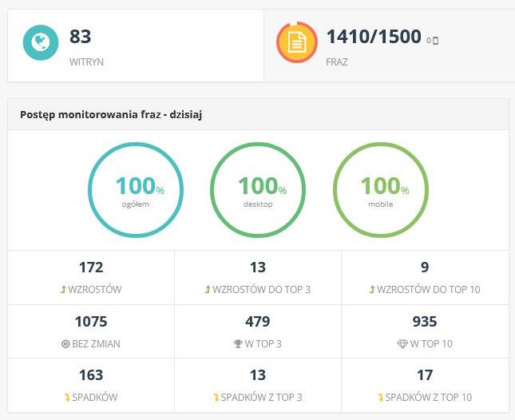Image resolution: width=515 pixels, height=420 pixels.
Task: Click the 100% desktop progress circle
Action: [257, 190]
